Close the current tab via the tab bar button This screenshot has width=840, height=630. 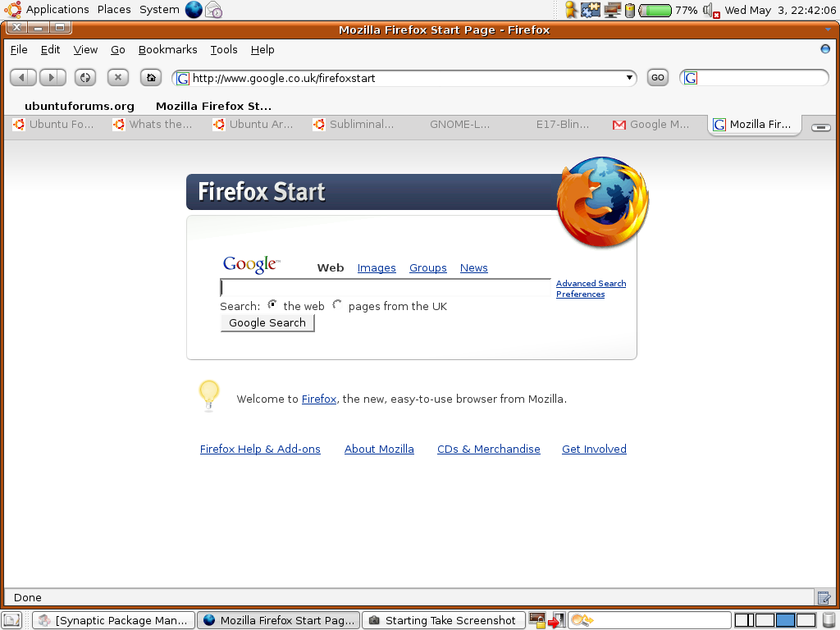coord(820,127)
